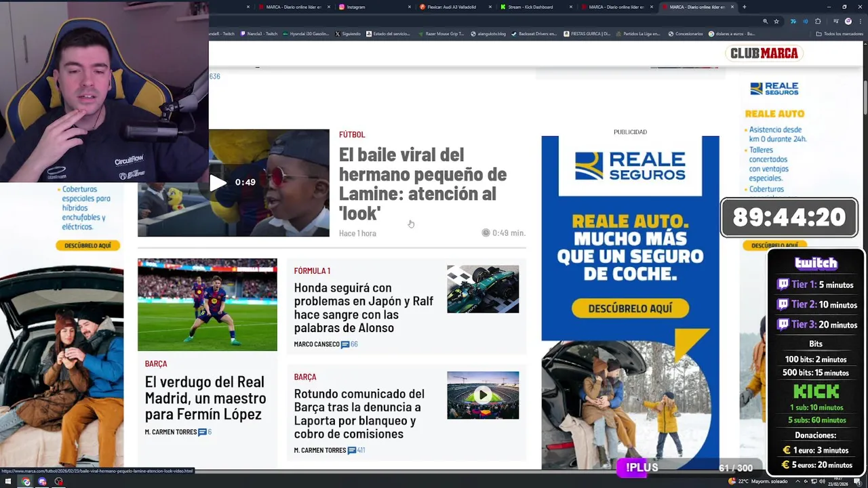Open Concesionarios bookmark
The image size is (868, 488).
686,33
